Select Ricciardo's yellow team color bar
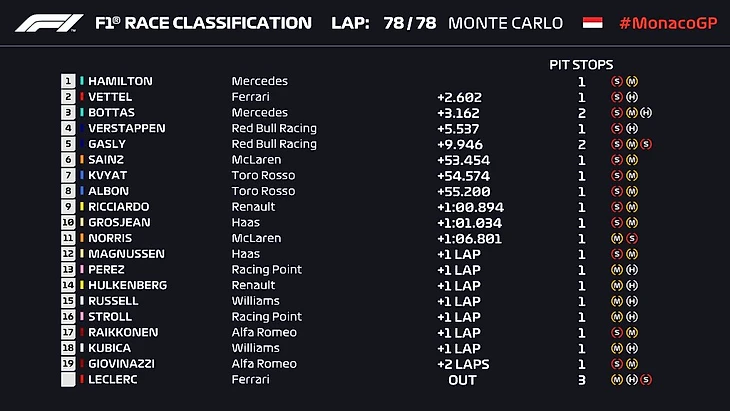The image size is (730, 411). click(81, 207)
